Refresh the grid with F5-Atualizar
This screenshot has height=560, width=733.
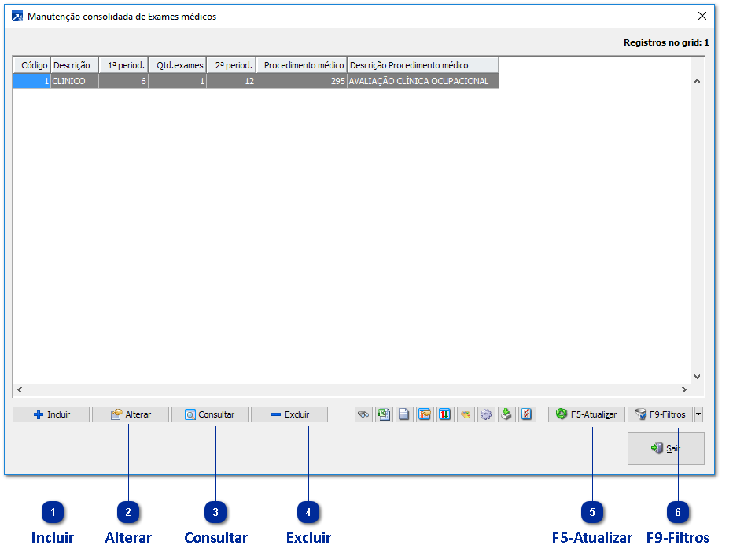pos(586,414)
